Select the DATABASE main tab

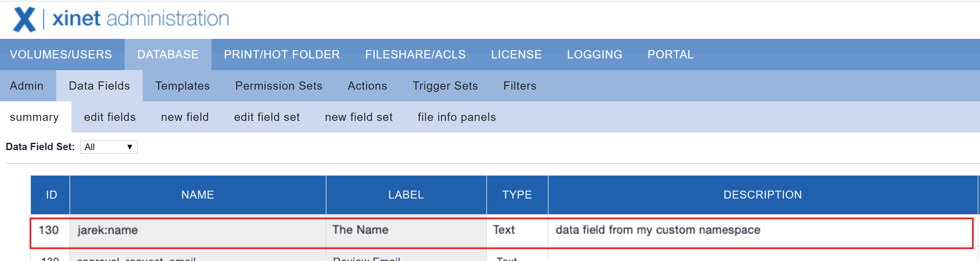point(168,55)
